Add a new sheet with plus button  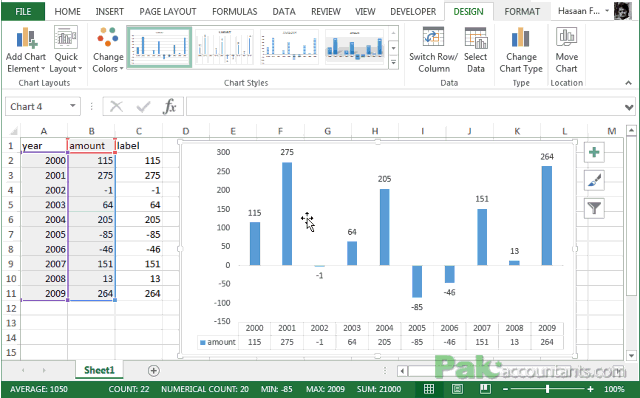click(153, 371)
